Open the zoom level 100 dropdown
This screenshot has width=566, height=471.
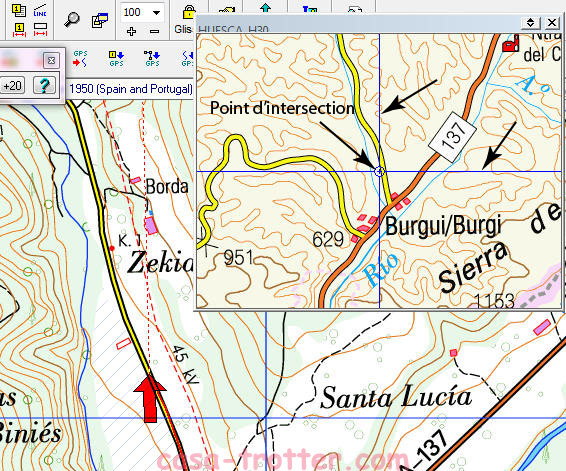point(156,13)
